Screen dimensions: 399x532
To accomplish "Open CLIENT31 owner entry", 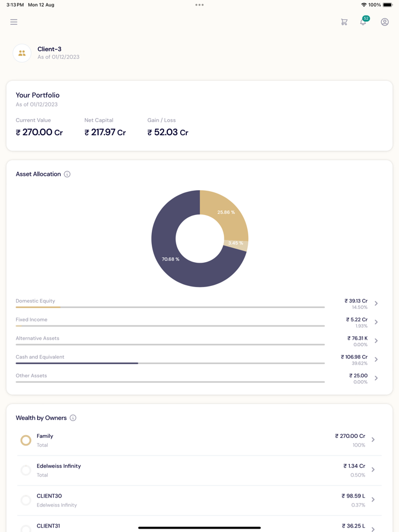I will pos(199,526).
